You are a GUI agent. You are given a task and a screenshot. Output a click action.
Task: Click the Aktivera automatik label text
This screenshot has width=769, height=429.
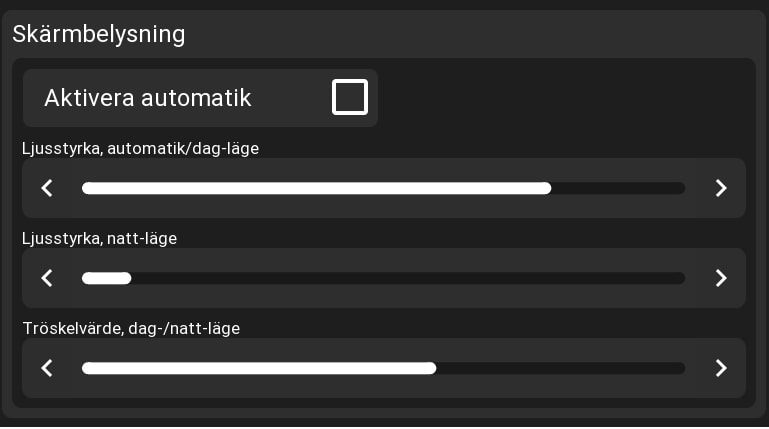147,98
